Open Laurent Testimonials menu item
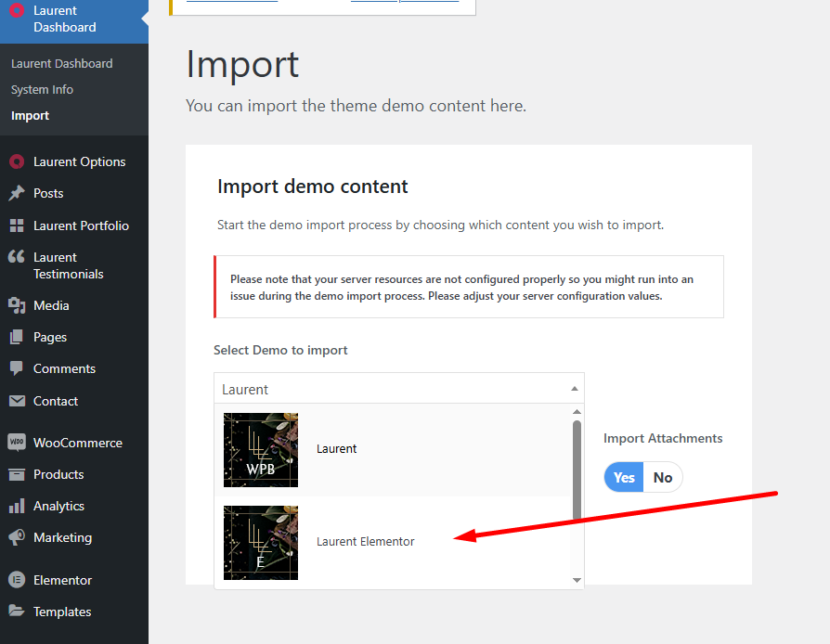The height and width of the screenshot is (644, 830). pos(69,265)
